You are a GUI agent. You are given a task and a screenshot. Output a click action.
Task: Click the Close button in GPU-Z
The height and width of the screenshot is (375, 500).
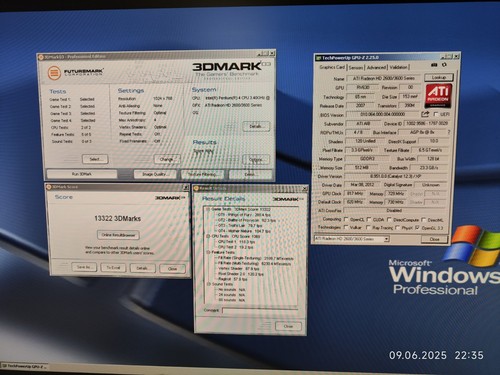tap(434, 239)
